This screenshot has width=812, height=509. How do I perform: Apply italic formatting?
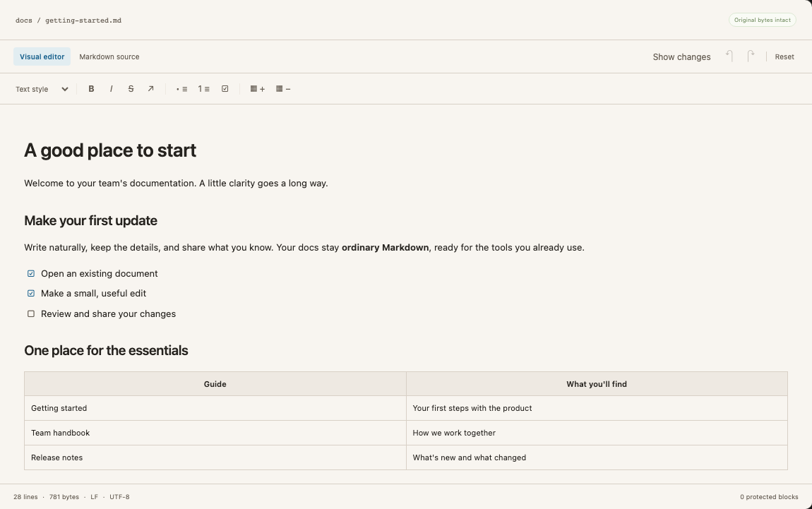(111, 89)
